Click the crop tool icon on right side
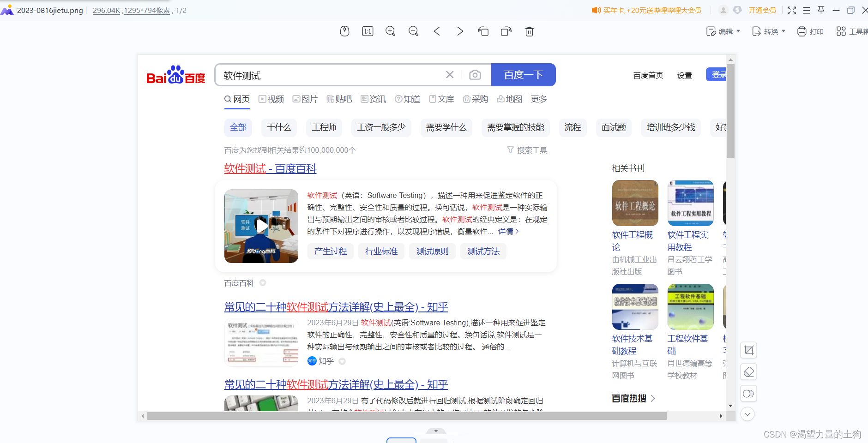The width and height of the screenshot is (868, 443). pyautogui.click(x=748, y=350)
